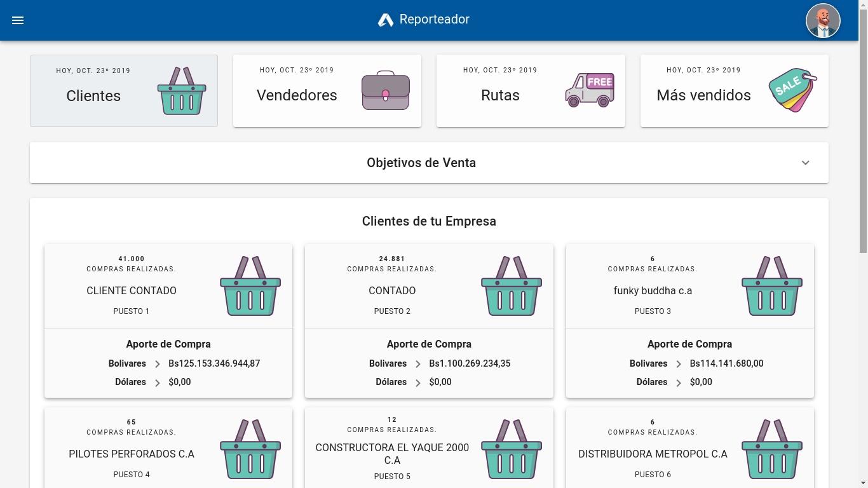
Task: Click the Bs125.153.346.944,87 amount
Action: point(214,363)
